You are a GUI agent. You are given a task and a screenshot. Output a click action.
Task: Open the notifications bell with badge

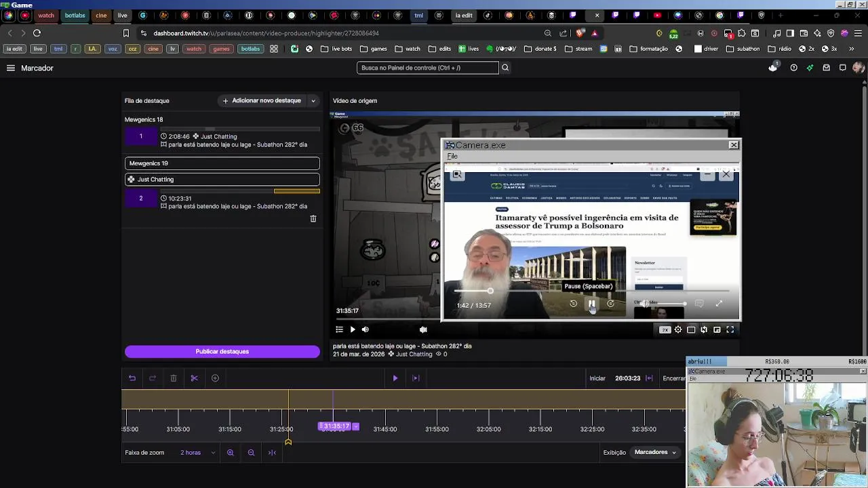773,67
